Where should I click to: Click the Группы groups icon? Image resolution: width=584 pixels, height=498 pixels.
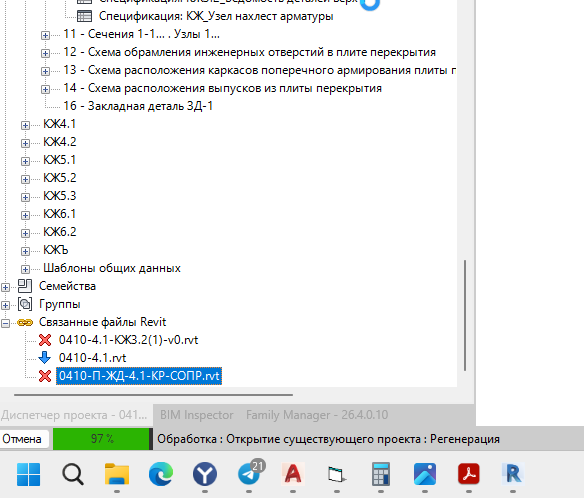click(25, 304)
